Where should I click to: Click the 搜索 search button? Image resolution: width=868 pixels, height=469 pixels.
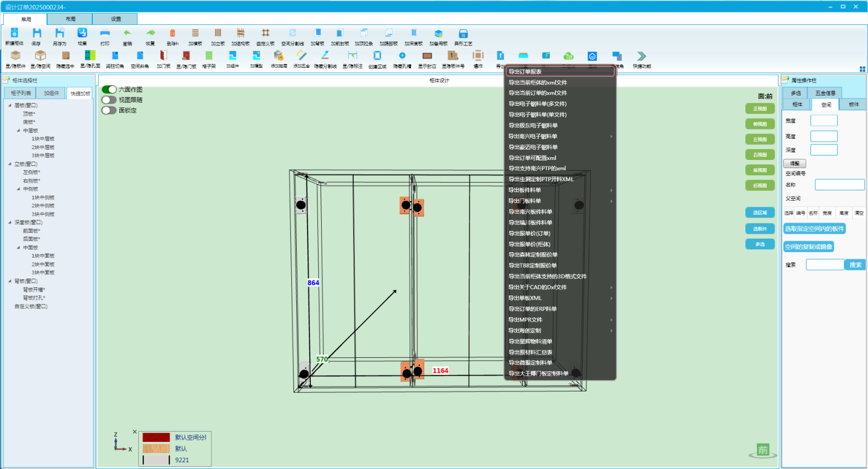[855, 265]
